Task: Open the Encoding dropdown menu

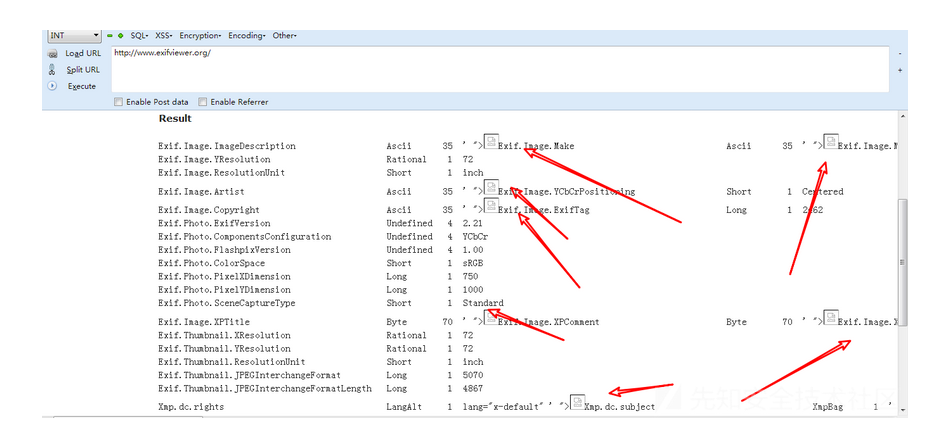Action: pyautogui.click(x=247, y=36)
